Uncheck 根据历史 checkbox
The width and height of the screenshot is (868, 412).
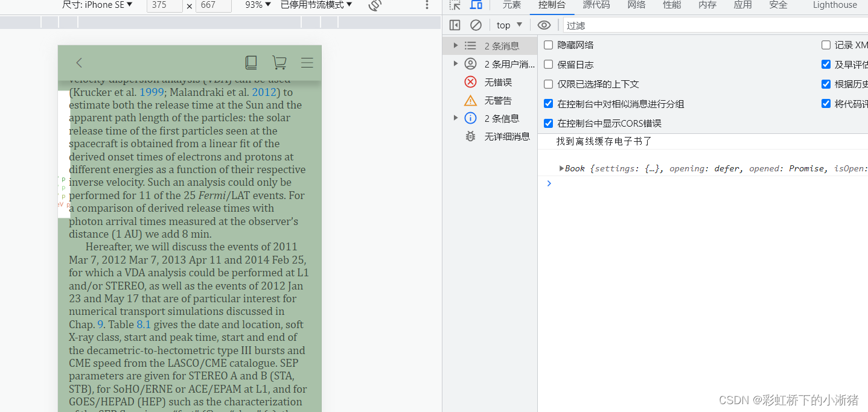tap(826, 84)
